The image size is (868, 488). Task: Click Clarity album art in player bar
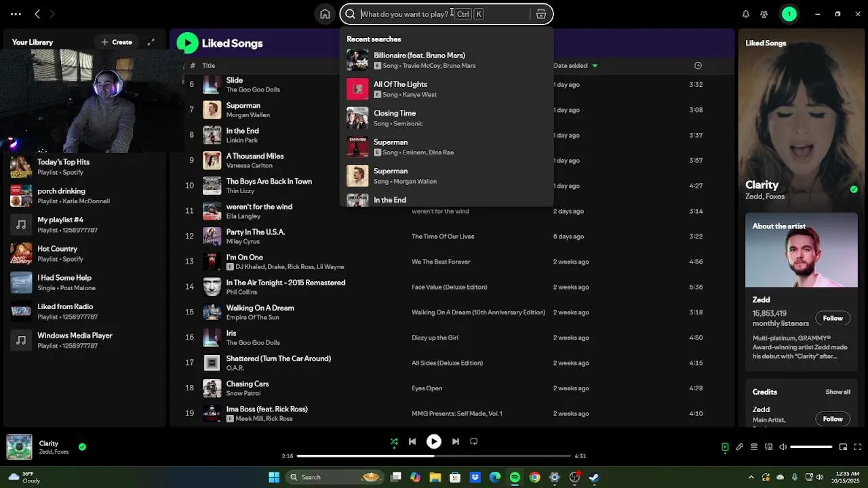pos(19,447)
